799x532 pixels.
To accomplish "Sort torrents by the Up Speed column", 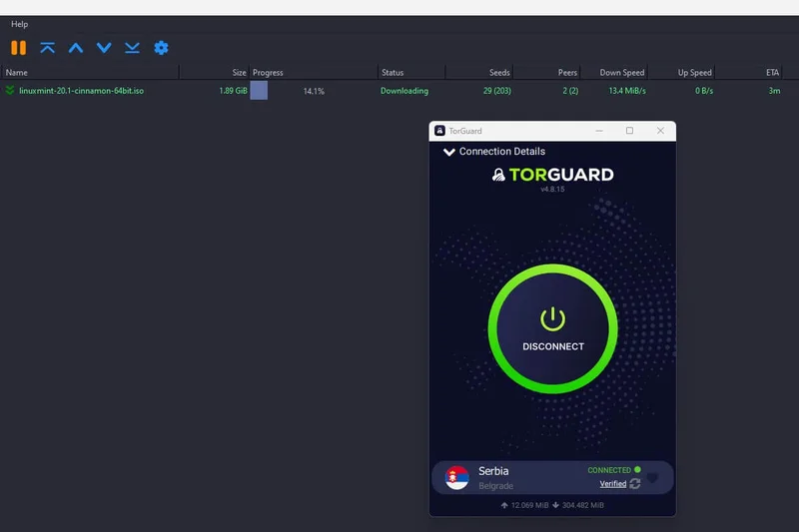I will tap(681, 72).
